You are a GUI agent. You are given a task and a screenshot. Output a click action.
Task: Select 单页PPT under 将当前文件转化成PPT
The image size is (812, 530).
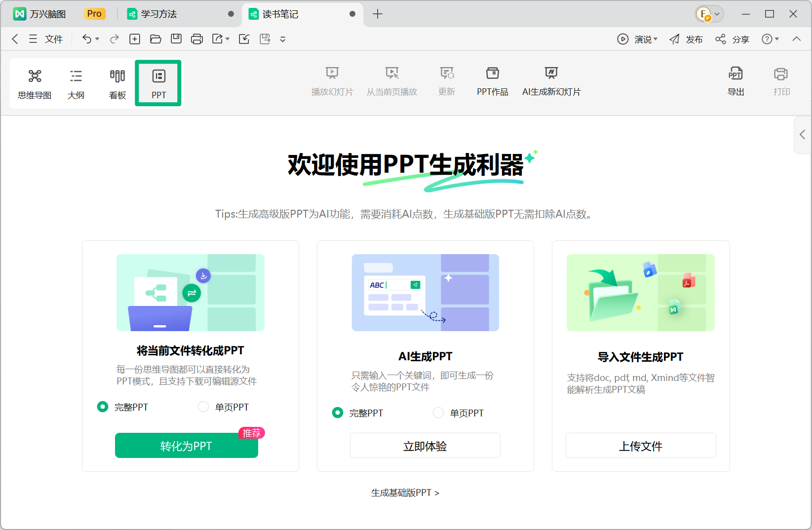click(x=203, y=407)
